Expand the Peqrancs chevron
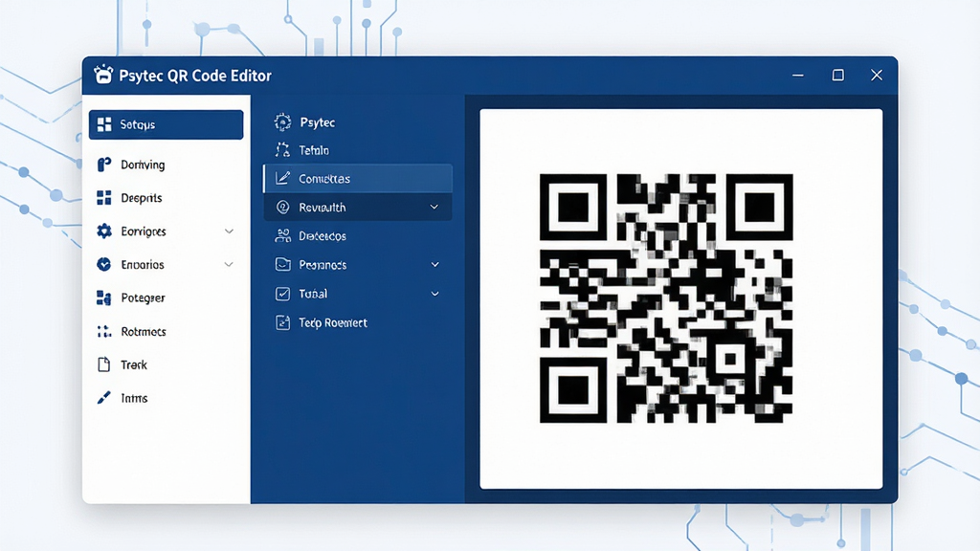The image size is (980, 551). point(435,264)
